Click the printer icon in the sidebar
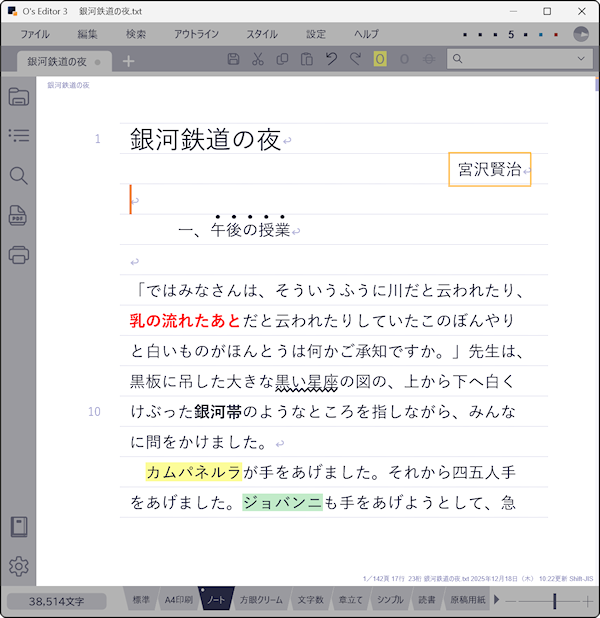600x618 pixels. point(18,254)
